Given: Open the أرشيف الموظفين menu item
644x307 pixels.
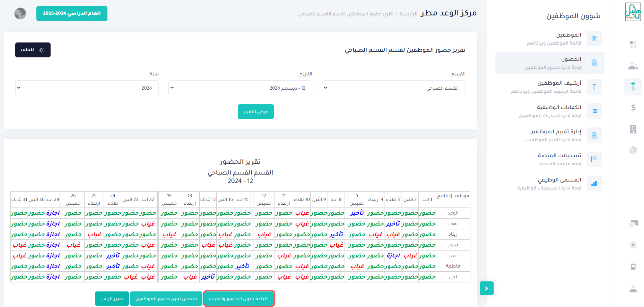Looking at the screenshot, I should coord(550,87).
